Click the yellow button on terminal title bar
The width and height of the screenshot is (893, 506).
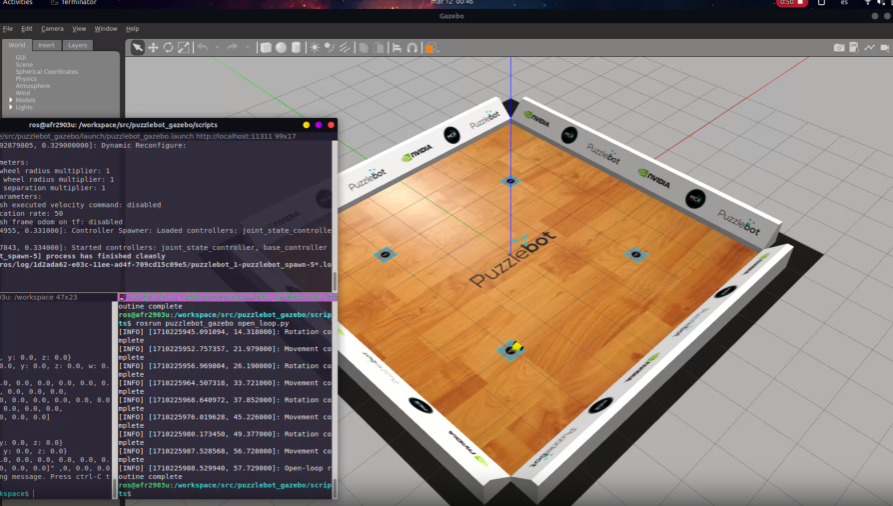(306, 125)
